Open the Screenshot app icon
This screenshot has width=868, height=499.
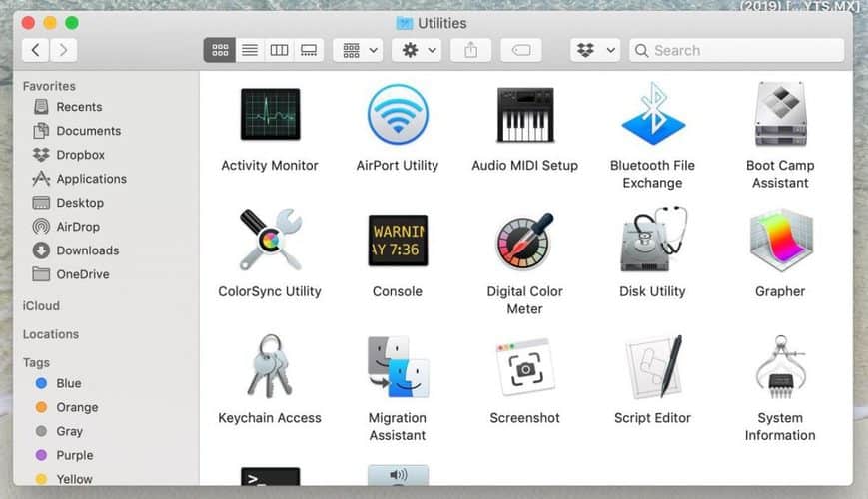[x=524, y=367]
